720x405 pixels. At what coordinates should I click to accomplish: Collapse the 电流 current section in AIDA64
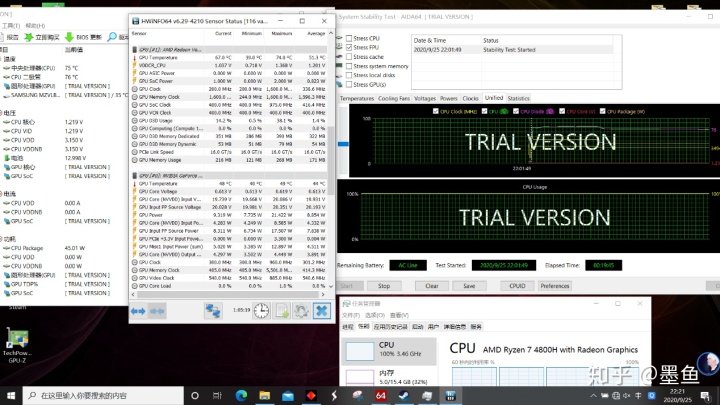click(1, 194)
